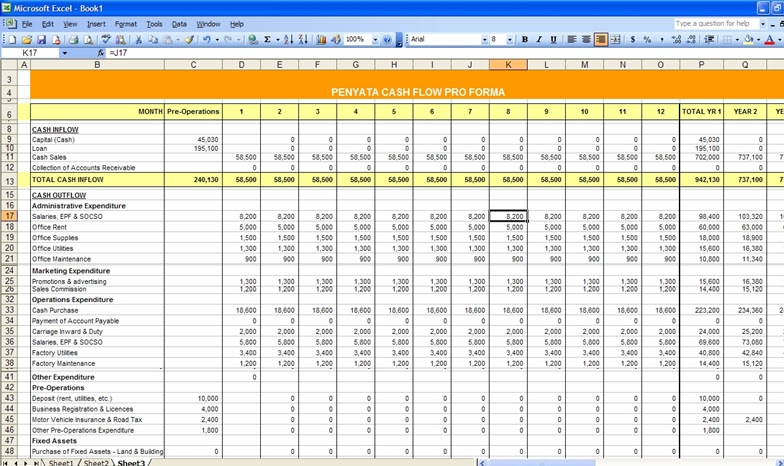
Task: Open the Drawing toolbar icon
Action: [336, 40]
